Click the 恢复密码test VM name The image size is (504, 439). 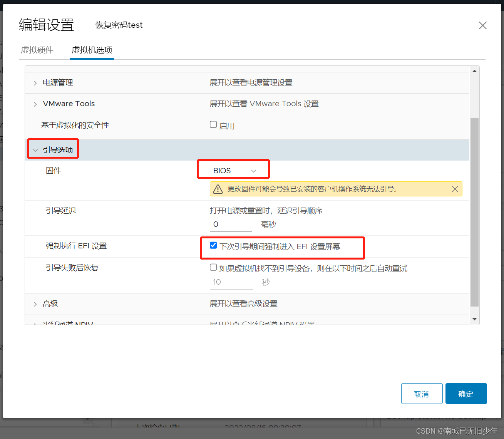pos(119,25)
